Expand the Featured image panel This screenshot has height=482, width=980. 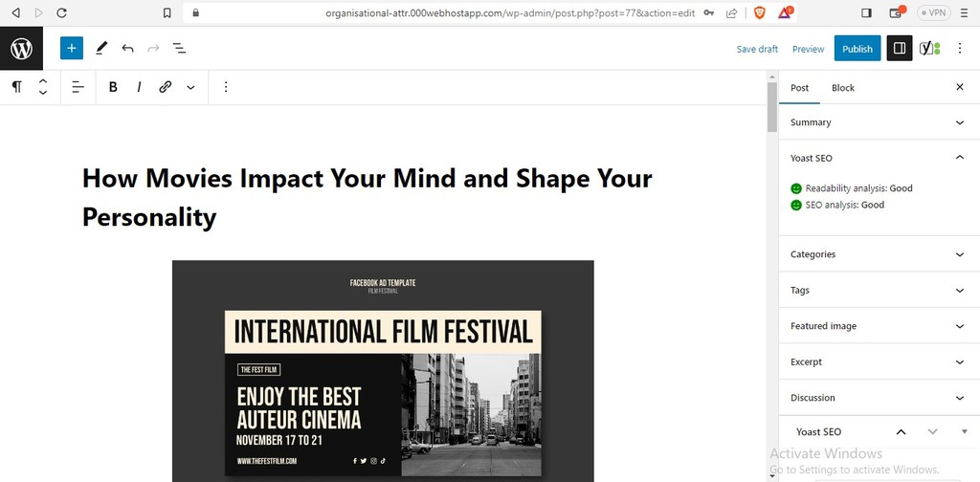click(x=879, y=326)
